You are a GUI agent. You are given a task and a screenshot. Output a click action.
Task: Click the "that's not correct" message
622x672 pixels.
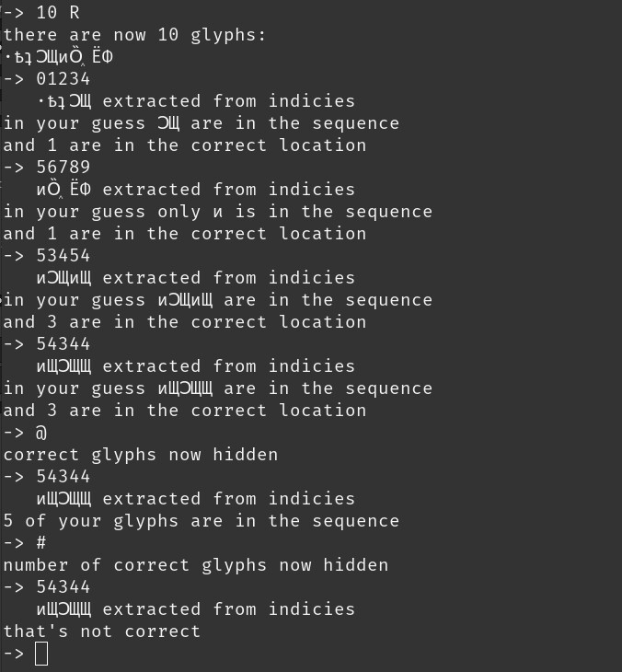tap(101, 631)
